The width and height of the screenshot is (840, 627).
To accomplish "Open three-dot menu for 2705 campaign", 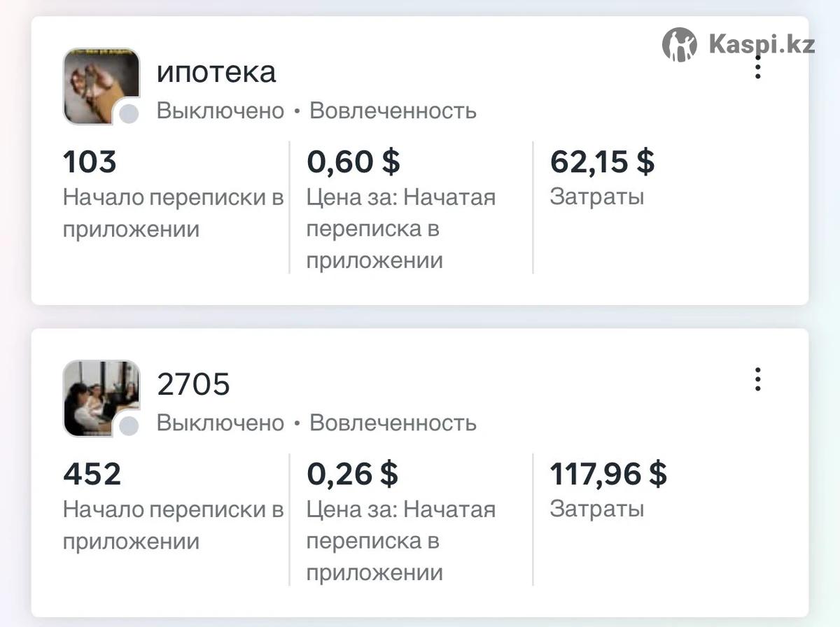I will point(757,379).
